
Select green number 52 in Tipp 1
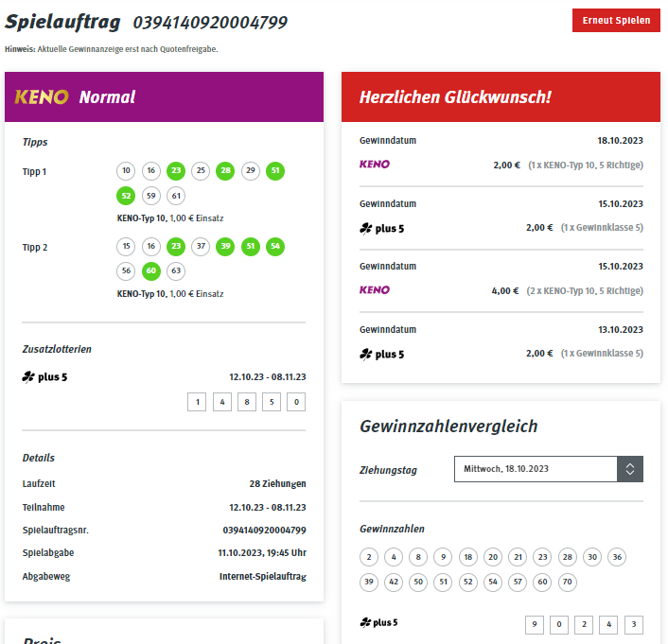click(x=126, y=196)
